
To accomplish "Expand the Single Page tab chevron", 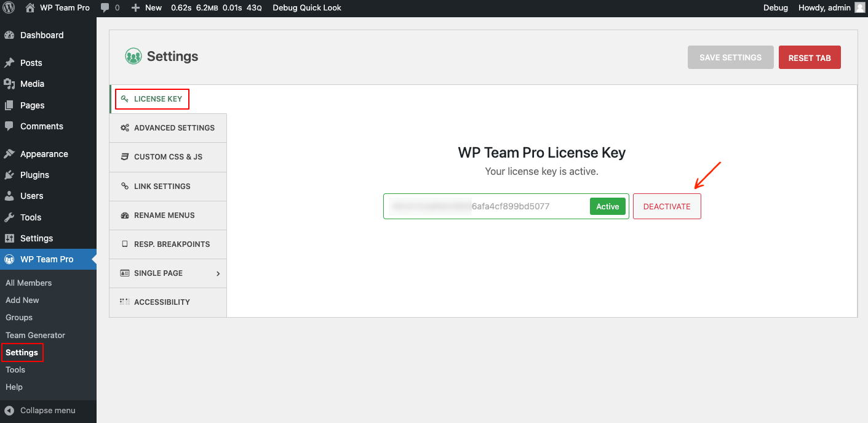I will click(x=218, y=273).
